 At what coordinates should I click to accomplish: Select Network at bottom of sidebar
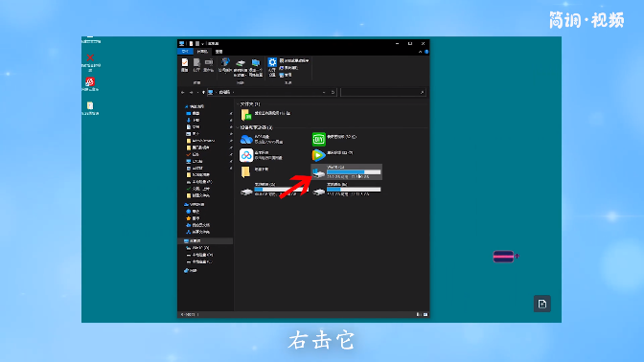191,271
